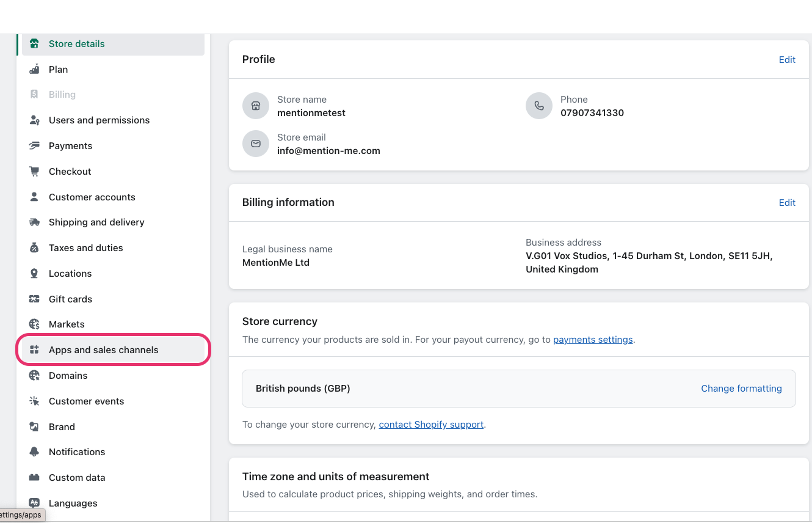Viewport: 812px width, 523px height.
Task: Open the Plan settings page
Action: 113,70
